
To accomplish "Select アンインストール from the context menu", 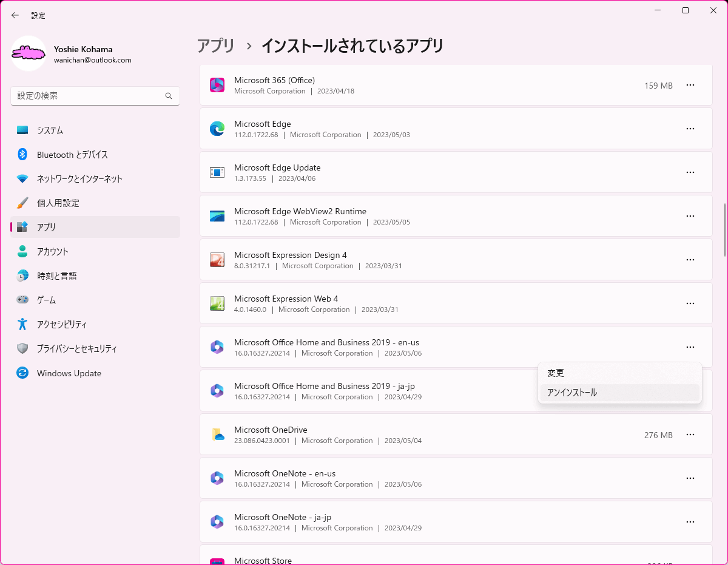I will (572, 393).
